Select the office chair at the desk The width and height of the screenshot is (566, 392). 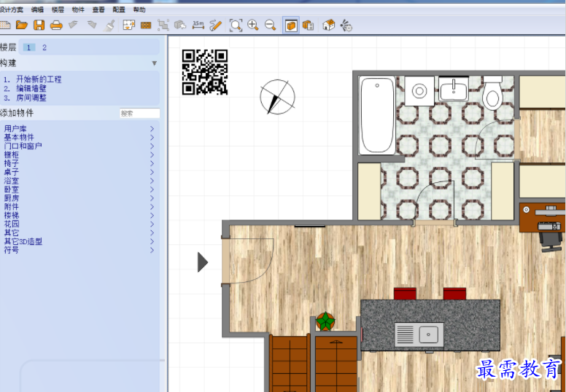coord(551,242)
